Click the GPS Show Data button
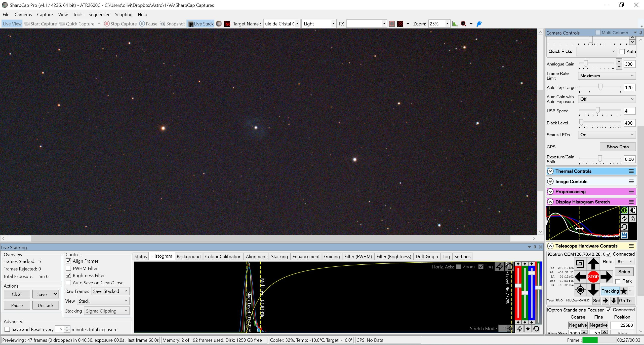 click(x=618, y=147)
